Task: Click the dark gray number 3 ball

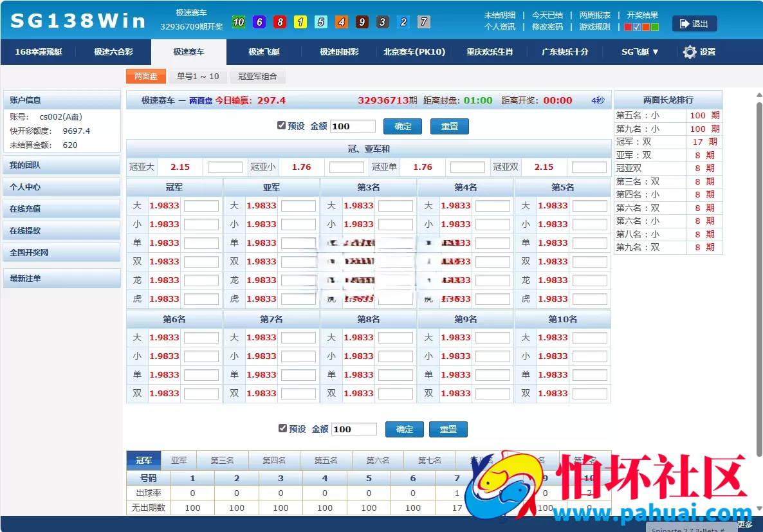Action: coord(383,22)
